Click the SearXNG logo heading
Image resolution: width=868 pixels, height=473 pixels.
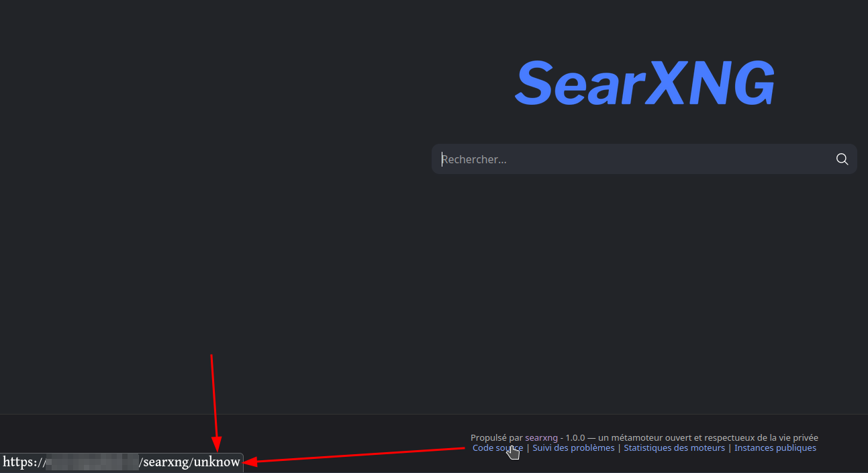pos(644,83)
